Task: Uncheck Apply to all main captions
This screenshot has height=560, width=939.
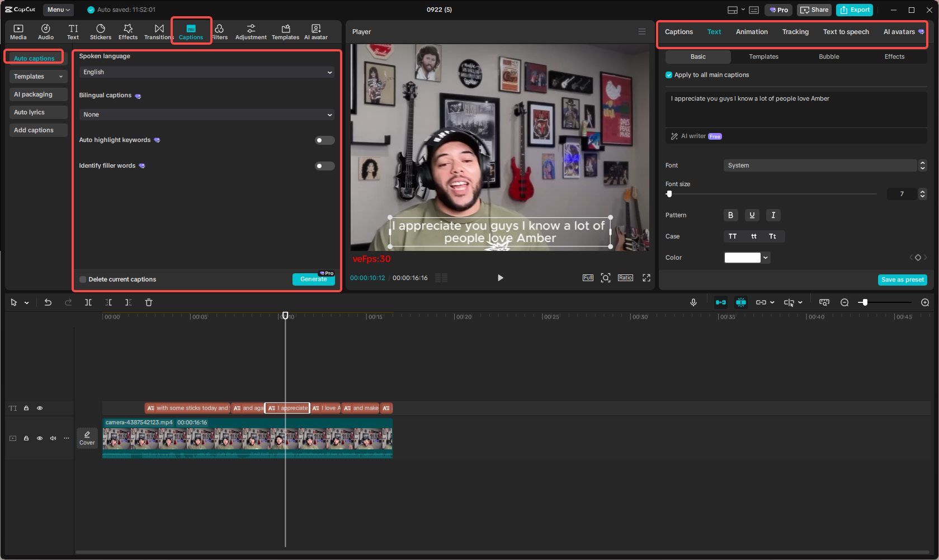Action: (669, 74)
